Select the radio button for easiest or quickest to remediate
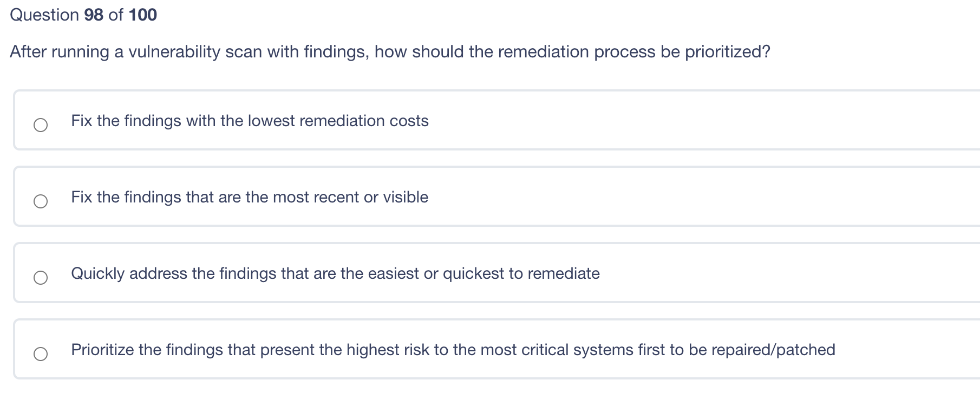 tap(41, 278)
